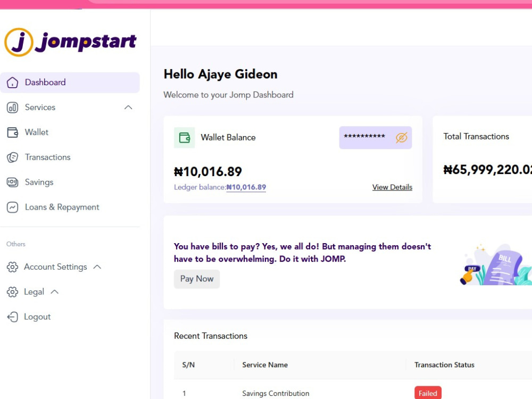Click the masked account number field

(x=376, y=138)
